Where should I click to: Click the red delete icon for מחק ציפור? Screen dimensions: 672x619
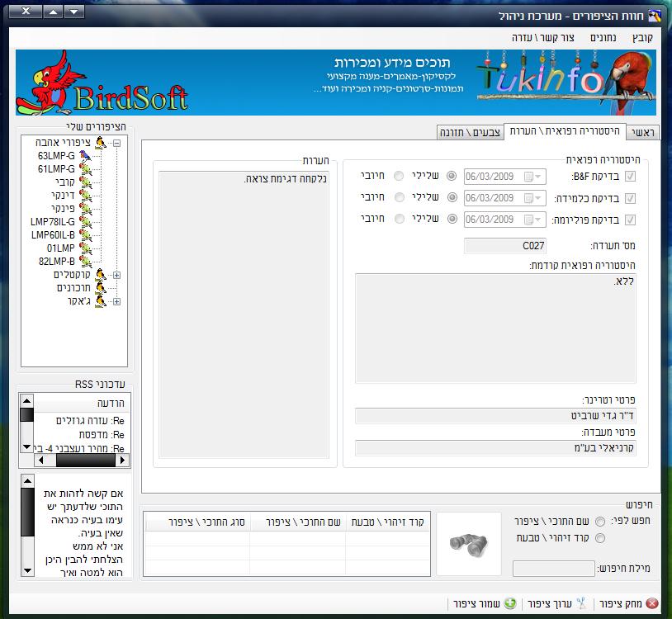[x=653, y=603]
